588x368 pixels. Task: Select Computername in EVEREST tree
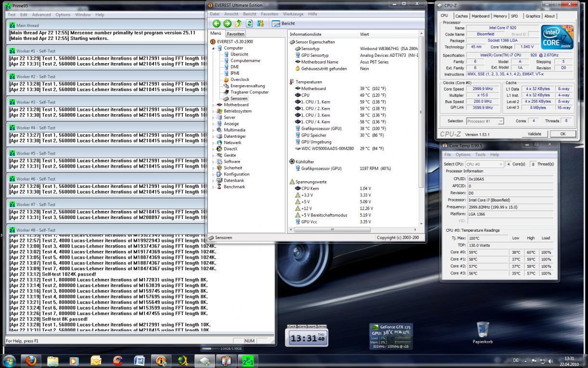(245, 61)
